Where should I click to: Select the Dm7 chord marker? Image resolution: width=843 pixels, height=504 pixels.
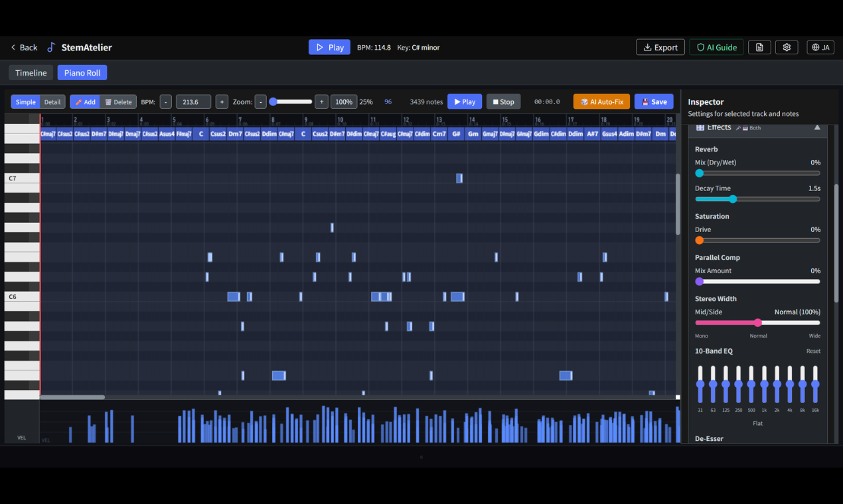(x=235, y=133)
